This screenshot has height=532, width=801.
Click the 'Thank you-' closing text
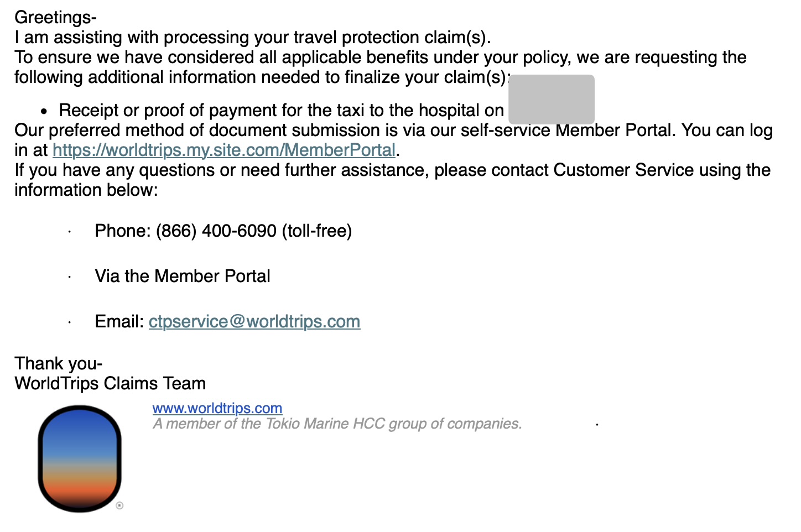(59, 363)
